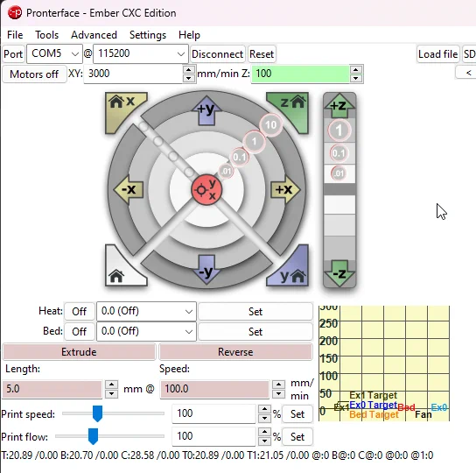
Task: Click the green Z feedrate field
Action: pyautogui.click(x=300, y=74)
